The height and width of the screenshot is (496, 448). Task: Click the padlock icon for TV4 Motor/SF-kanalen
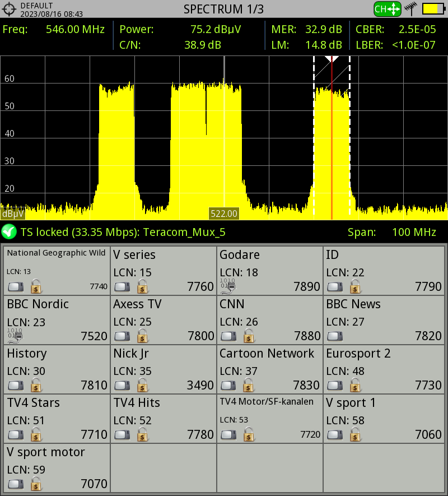click(249, 434)
